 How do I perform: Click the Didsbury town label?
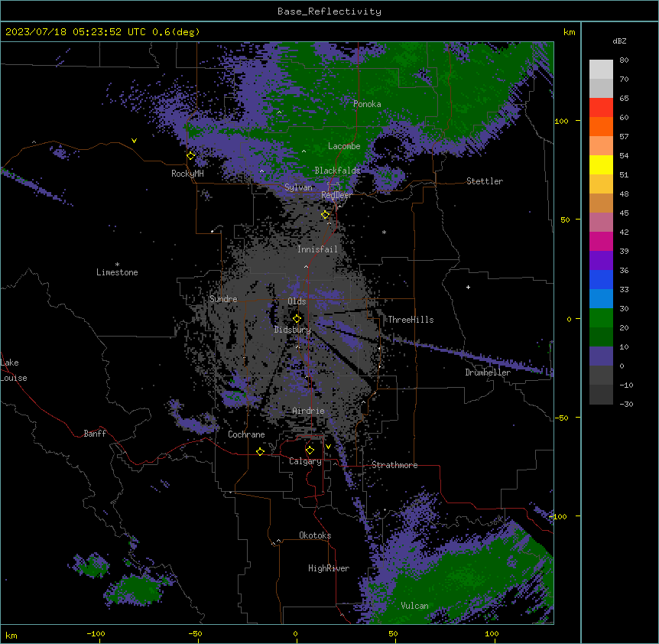tap(292, 330)
